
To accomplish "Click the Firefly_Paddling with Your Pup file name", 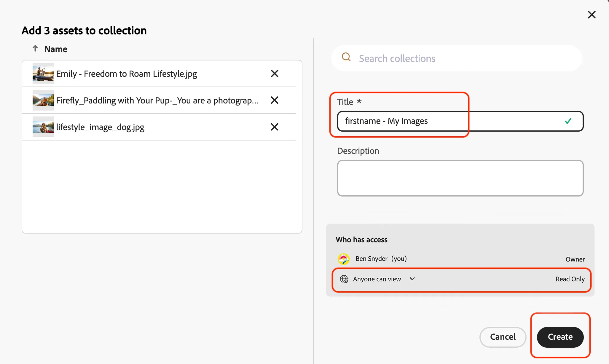I will coord(157,100).
